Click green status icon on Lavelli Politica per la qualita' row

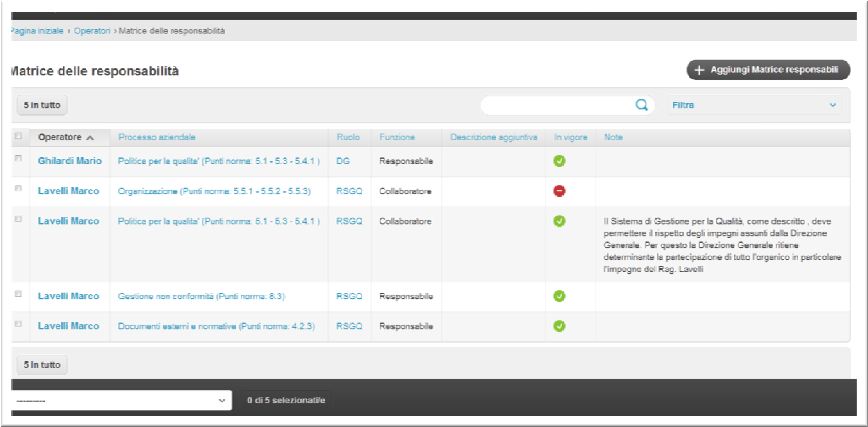click(559, 221)
